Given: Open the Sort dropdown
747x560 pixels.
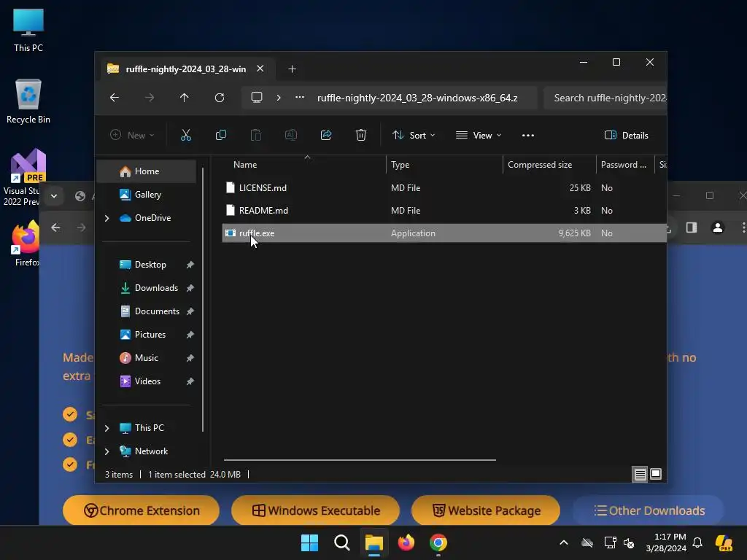Looking at the screenshot, I should click(x=414, y=135).
